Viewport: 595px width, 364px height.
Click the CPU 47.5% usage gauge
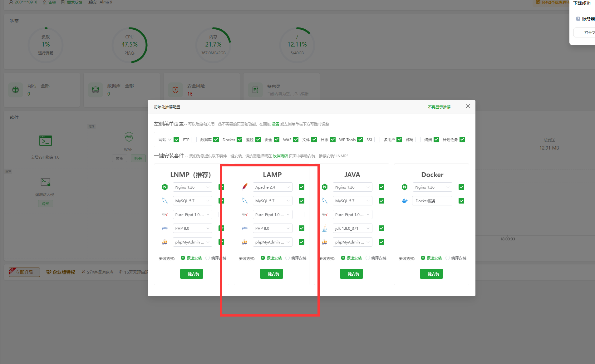point(130,45)
